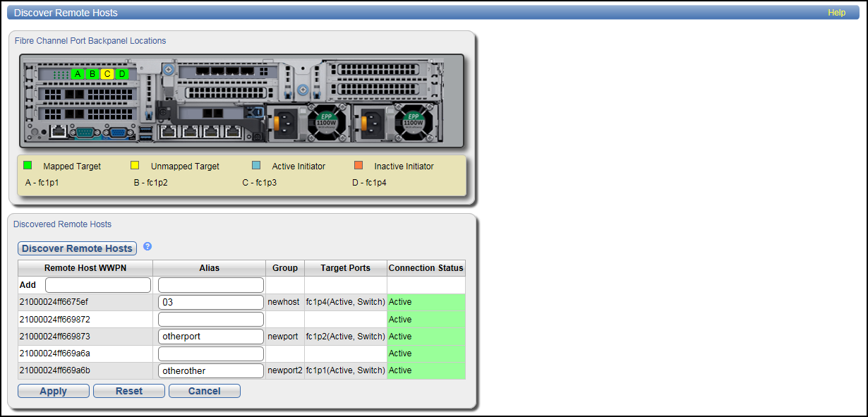The image size is (868, 417).
Task: Click the Connection Status column header
Action: point(426,268)
